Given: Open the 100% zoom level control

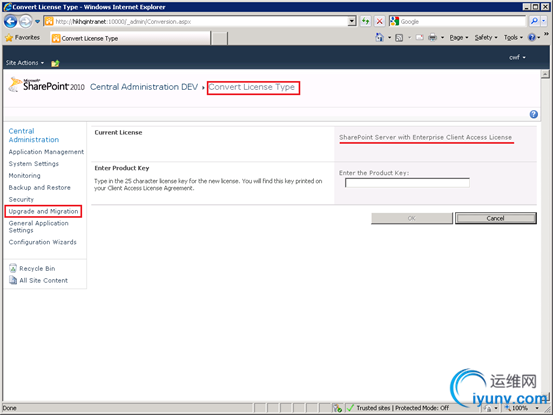Looking at the screenshot, I should coord(516,408).
